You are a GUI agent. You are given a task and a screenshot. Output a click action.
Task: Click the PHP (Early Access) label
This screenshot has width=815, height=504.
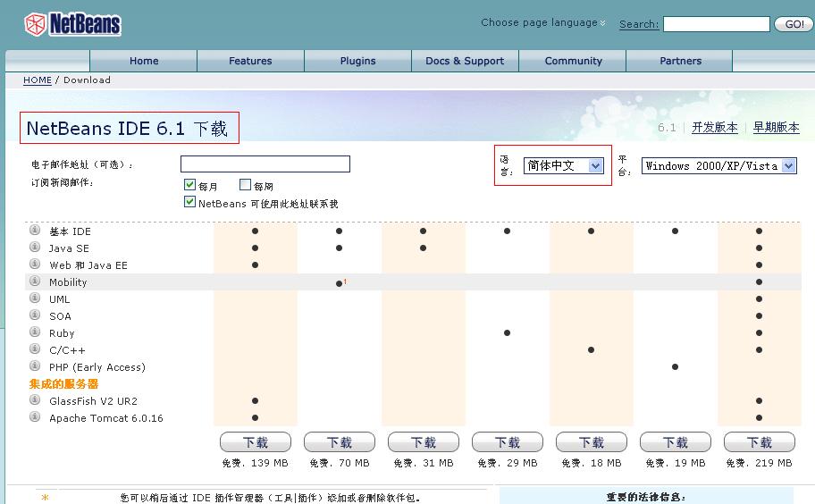[x=97, y=367]
